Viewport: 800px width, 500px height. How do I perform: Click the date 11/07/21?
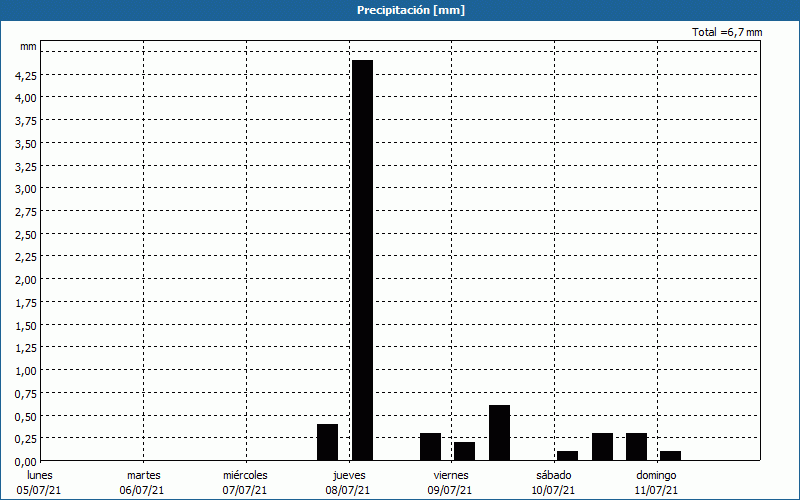[656, 490]
